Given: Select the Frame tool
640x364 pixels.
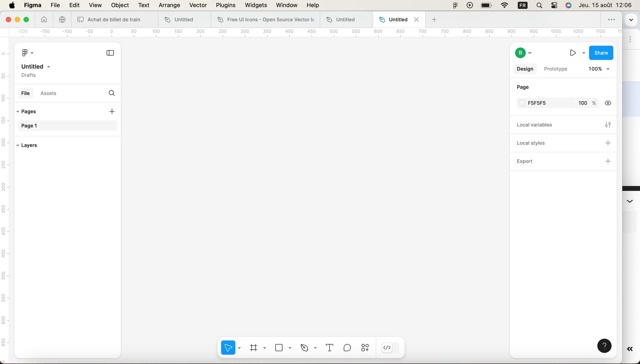Looking at the screenshot, I should coord(254,347).
